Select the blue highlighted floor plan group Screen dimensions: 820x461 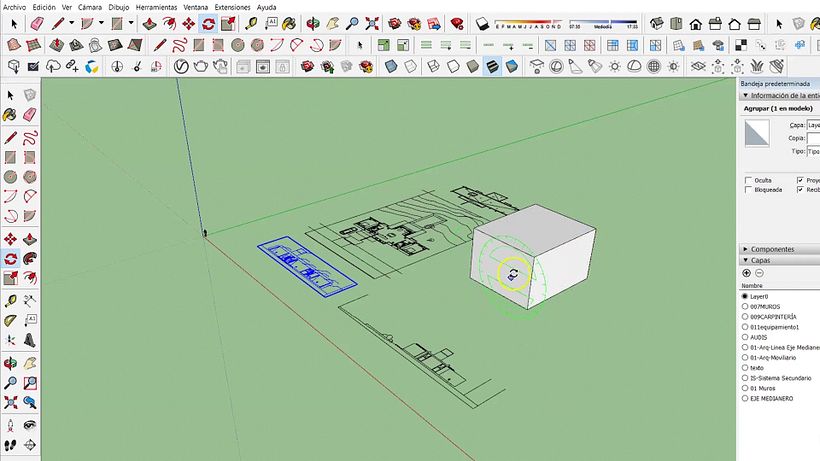307,267
